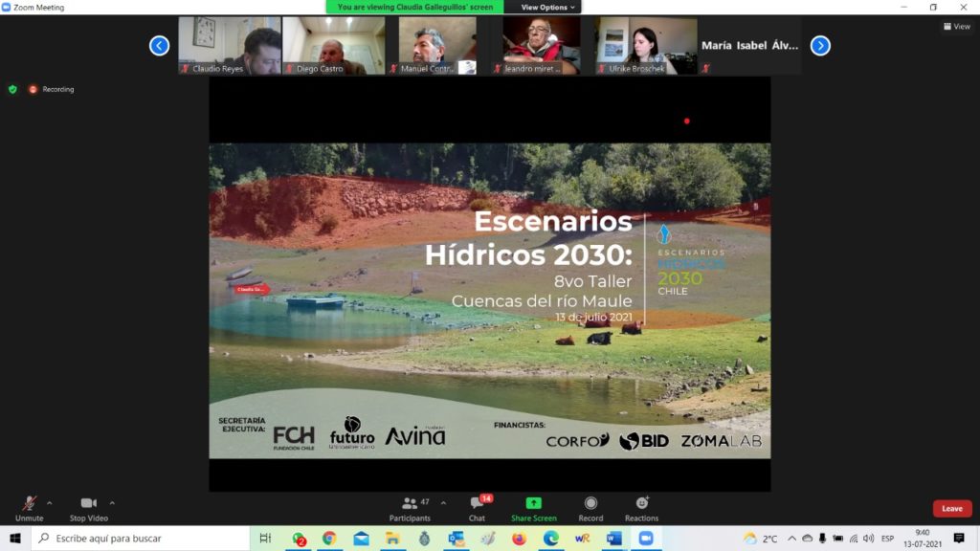Start recording with the Record icon

point(590,504)
